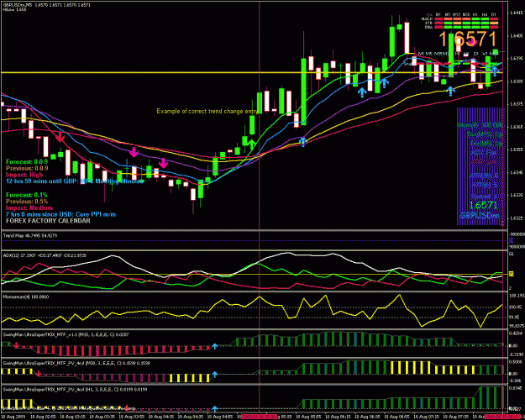Select the M5 column header in signal matrix
Screen dimensions: 525x420
point(448,15)
